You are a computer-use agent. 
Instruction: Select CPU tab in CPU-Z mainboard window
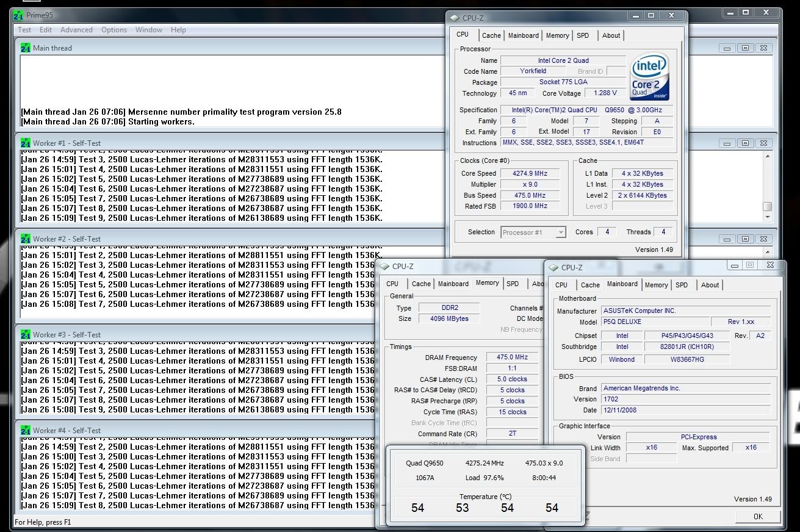561,285
